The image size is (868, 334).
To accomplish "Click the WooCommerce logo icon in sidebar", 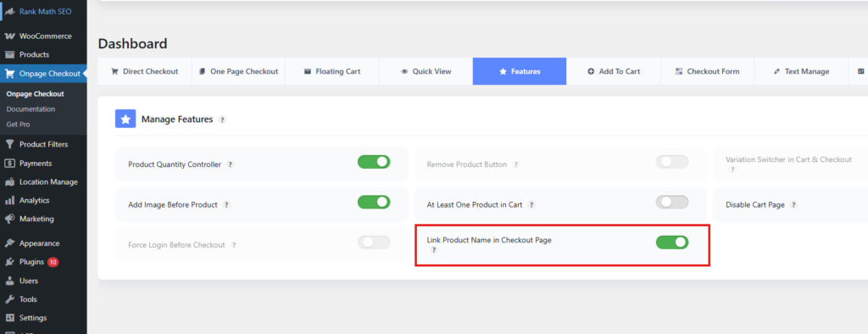I will pos(9,36).
